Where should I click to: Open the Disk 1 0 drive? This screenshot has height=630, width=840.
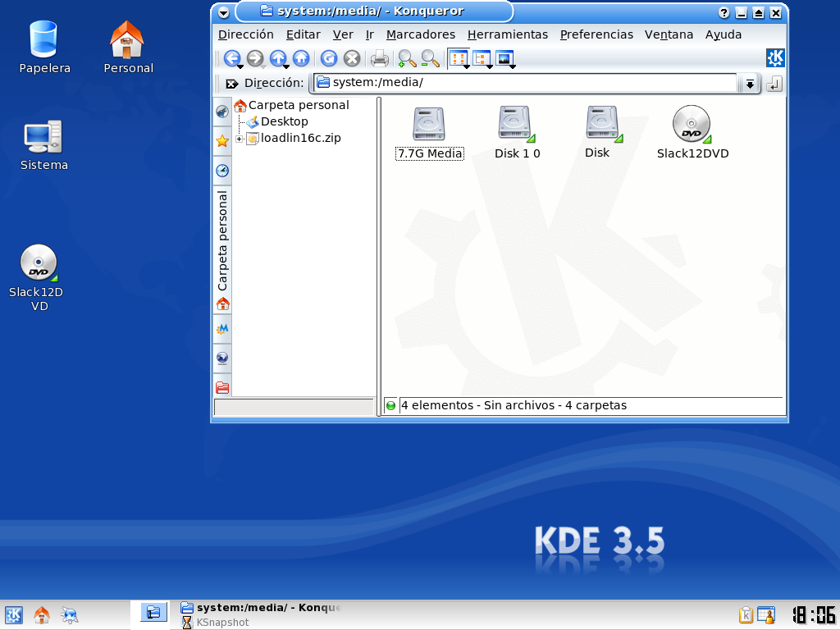pyautogui.click(x=517, y=134)
